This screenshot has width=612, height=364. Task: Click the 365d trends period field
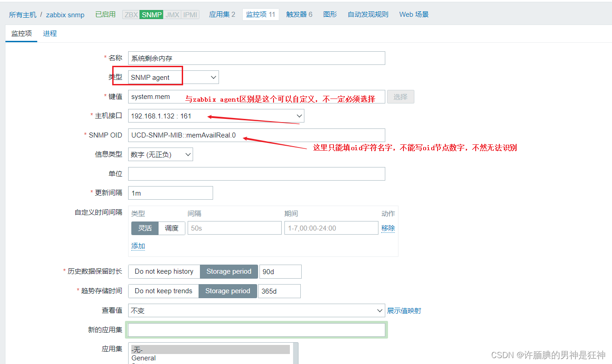point(279,291)
